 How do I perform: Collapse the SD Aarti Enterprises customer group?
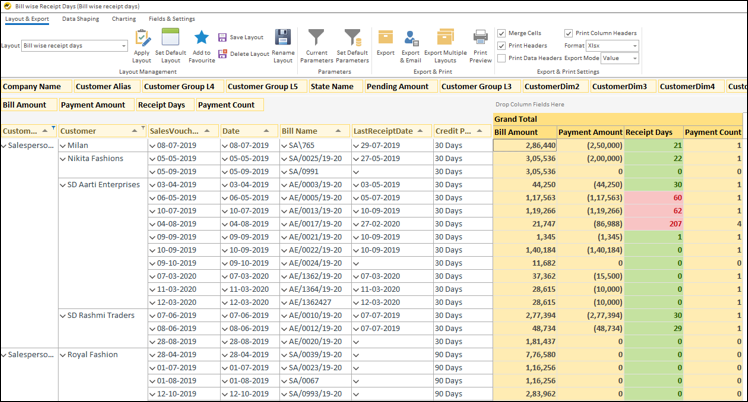(x=62, y=185)
